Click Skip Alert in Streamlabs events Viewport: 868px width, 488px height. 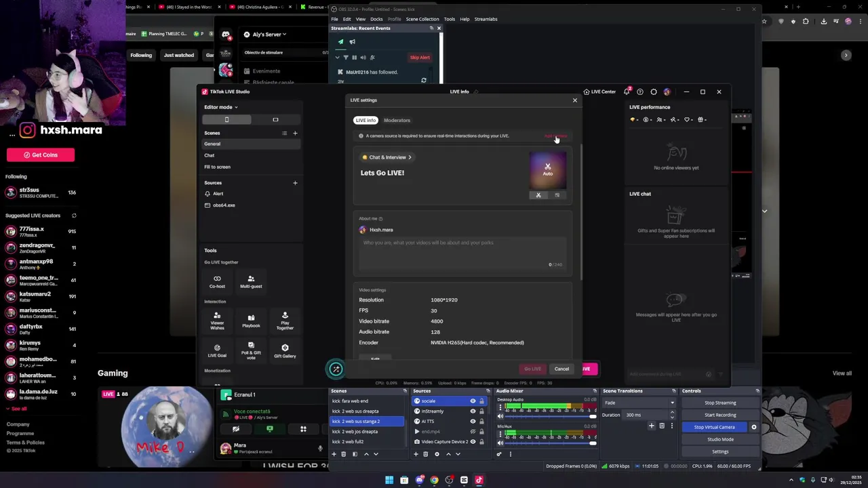(x=420, y=57)
